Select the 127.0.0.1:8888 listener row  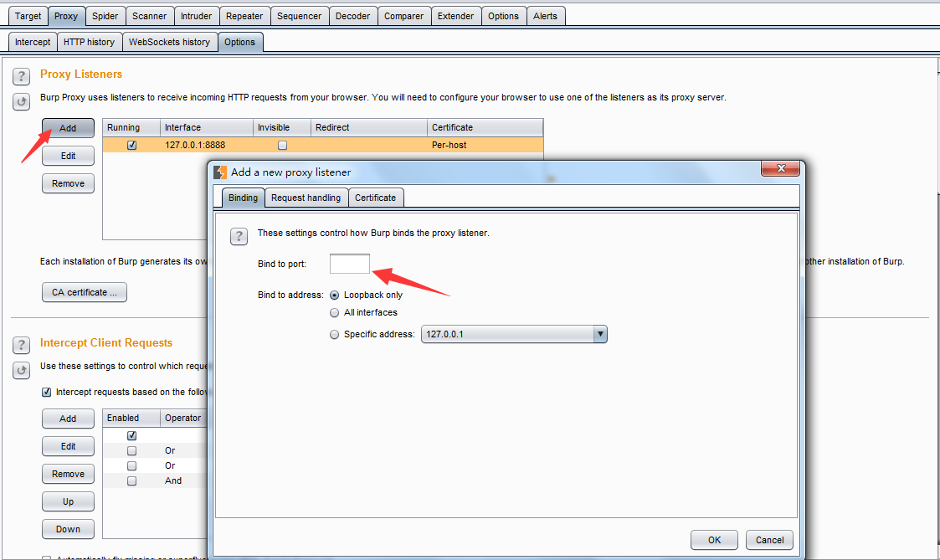point(322,145)
